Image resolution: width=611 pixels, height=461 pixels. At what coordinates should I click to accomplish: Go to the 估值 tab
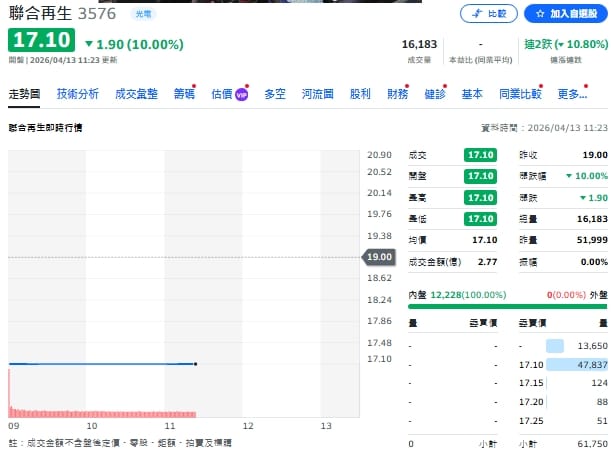(x=221, y=94)
